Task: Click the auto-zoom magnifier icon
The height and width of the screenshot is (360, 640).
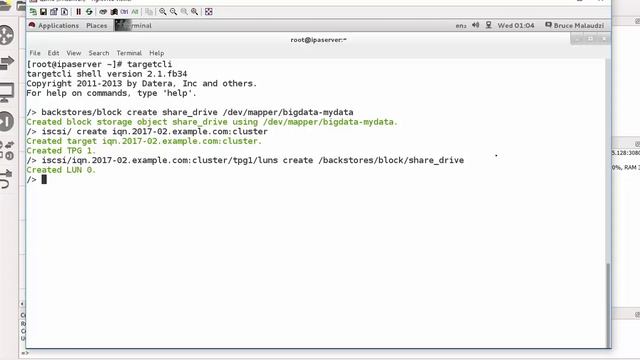Action: coord(195,12)
